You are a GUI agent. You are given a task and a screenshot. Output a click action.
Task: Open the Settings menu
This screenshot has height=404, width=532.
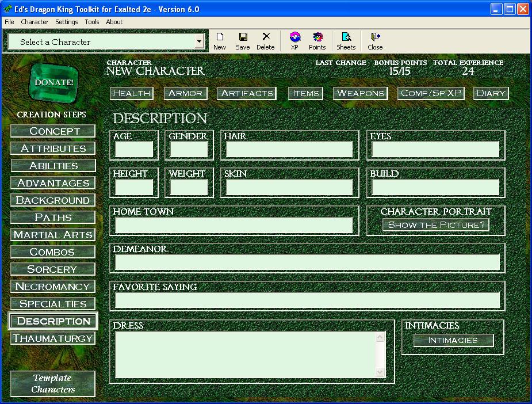point(67,22)
